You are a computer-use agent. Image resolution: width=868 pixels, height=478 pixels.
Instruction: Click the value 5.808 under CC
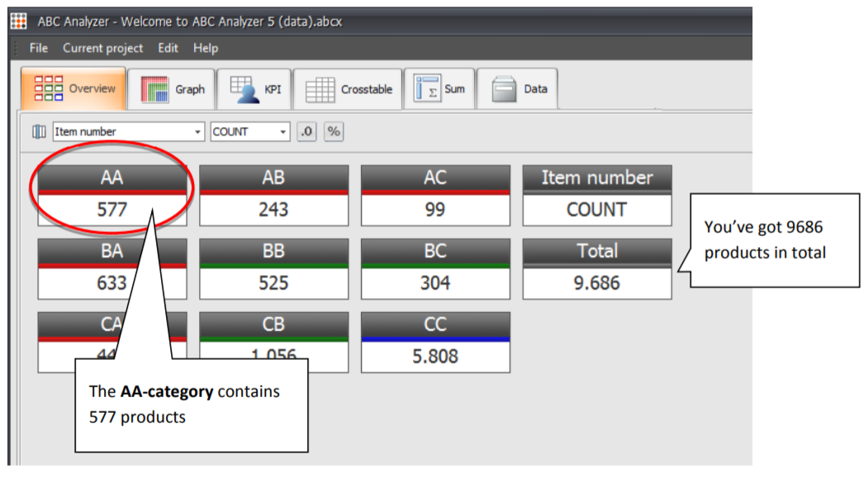435,357
